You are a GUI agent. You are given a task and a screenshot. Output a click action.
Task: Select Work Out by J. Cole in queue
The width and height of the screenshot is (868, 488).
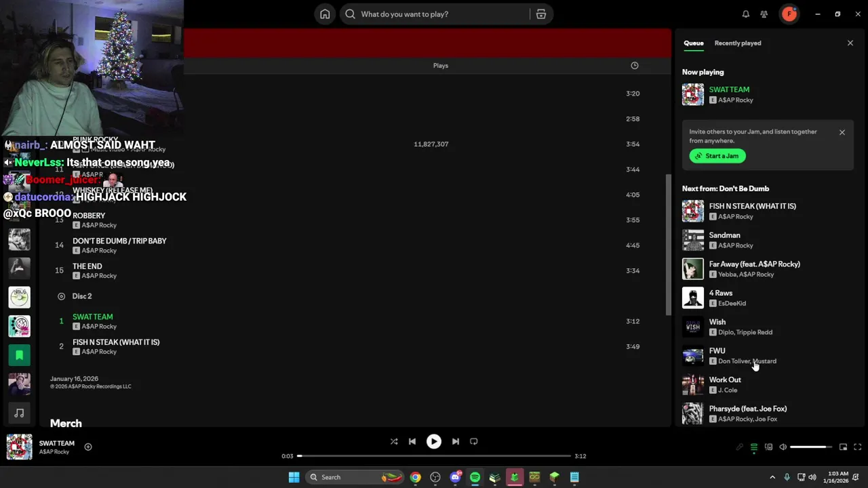(768, 385)
